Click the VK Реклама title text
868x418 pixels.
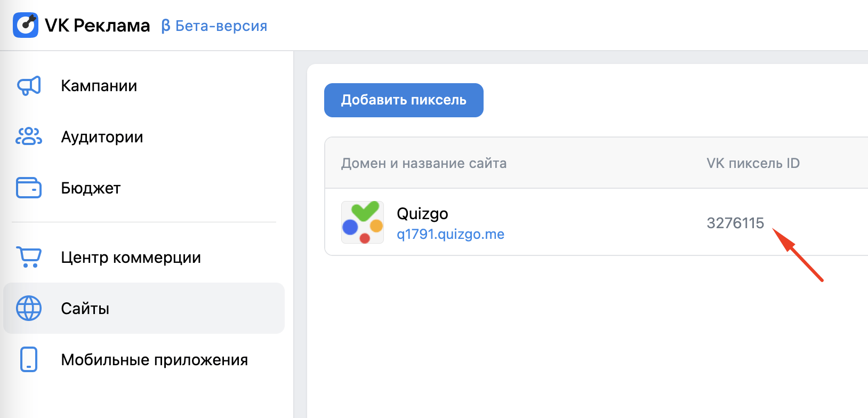tap(98, 26)
